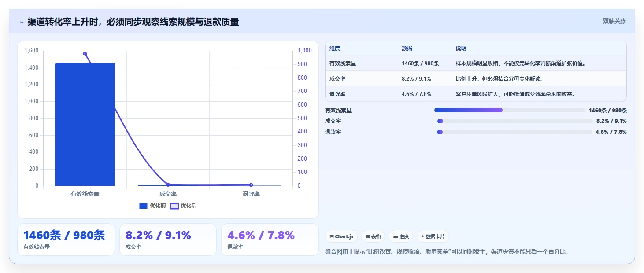
Task: Click the line point above 有效线索量 bar
Action: (x=85, y=54)
